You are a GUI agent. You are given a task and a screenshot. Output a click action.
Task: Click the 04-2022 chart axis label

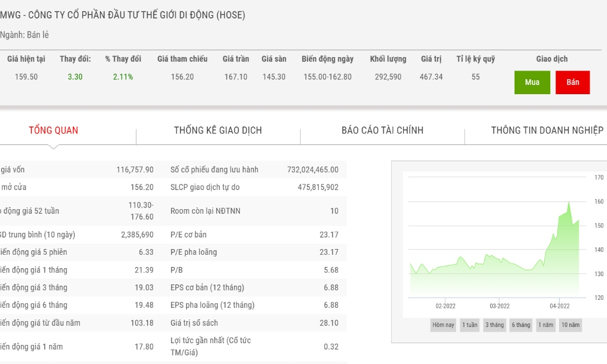[560, 306]
